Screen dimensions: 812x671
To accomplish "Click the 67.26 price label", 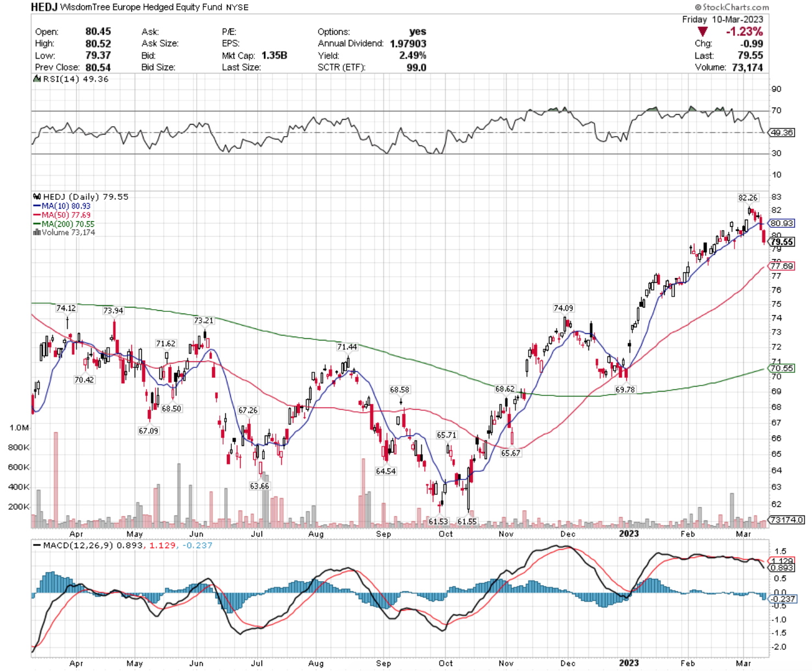I will click(x=248, y=411).
